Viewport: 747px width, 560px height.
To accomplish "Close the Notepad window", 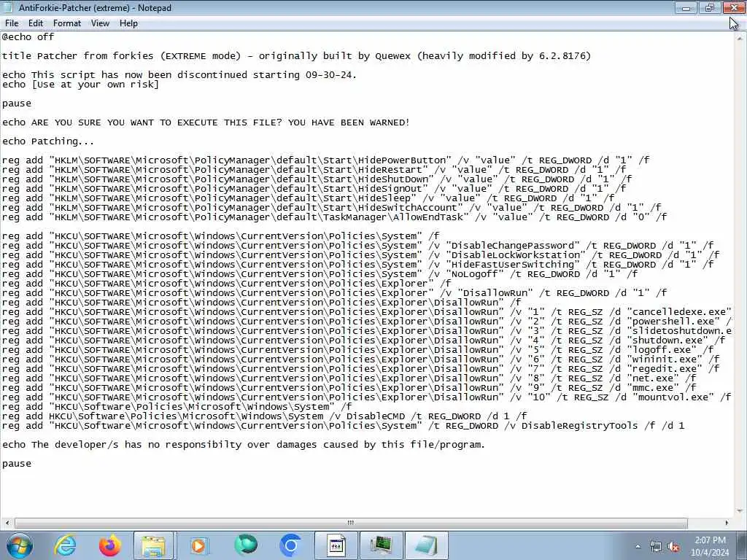I will [734, 7].
